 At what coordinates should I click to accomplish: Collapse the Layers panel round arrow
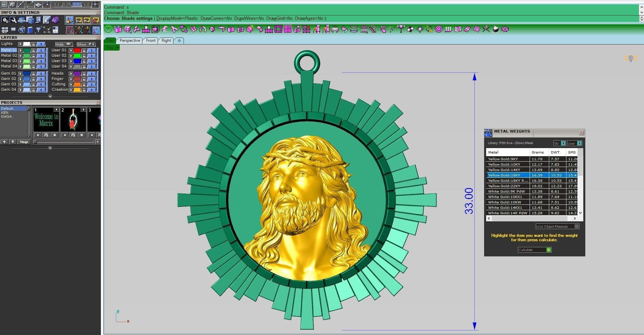pyautogui.click(x=50, y=96)
